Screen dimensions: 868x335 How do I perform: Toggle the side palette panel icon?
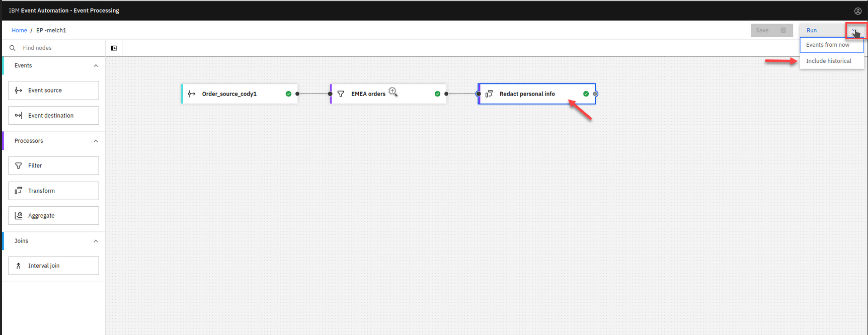(x=114, y=48)
